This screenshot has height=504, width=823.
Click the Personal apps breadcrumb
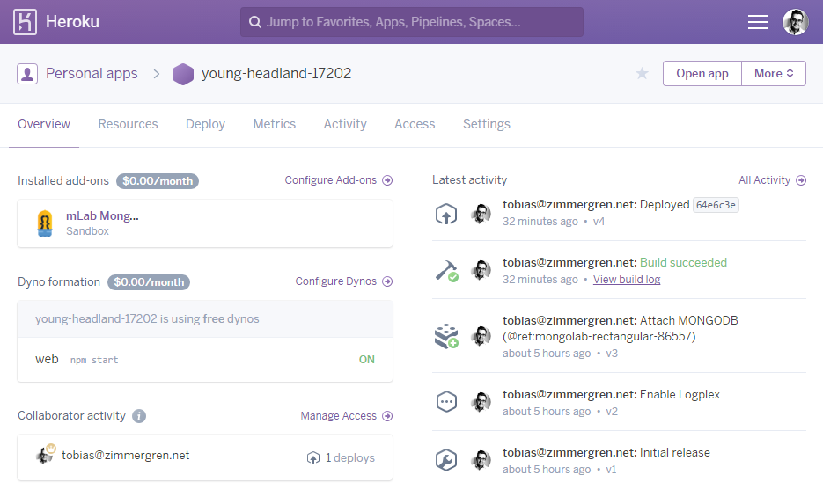[x=92, y=73]
